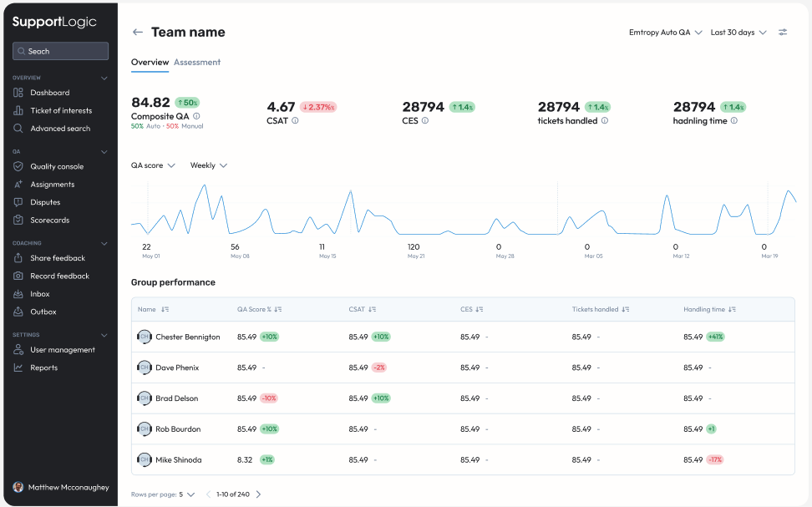812x507 pixels.
Task: Sort table by Name column icon
Action: pyautogui.click(x=165, y=309)
